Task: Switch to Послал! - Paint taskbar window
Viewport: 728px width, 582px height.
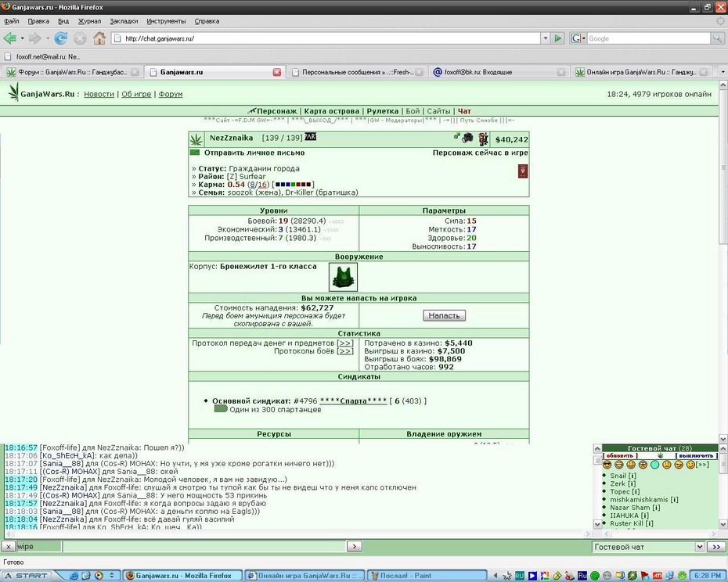Action: point(427,576)
